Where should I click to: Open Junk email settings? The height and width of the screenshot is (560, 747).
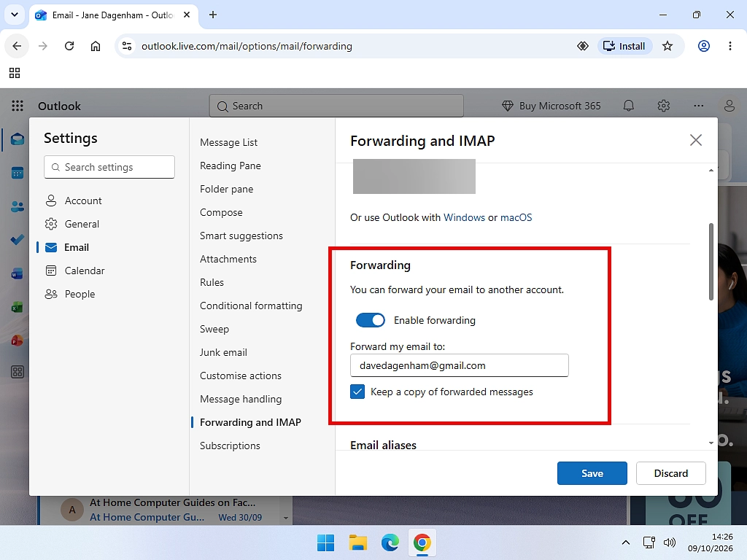click(x=223, y=352)
